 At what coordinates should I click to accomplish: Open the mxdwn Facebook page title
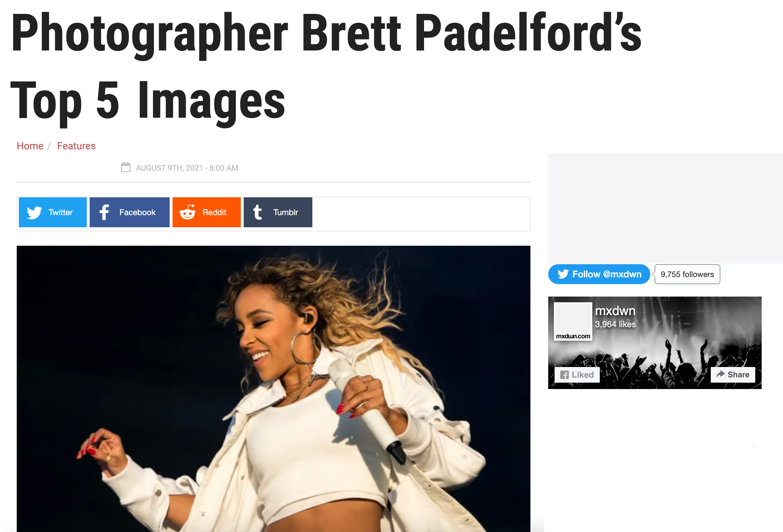click(615, 311)
